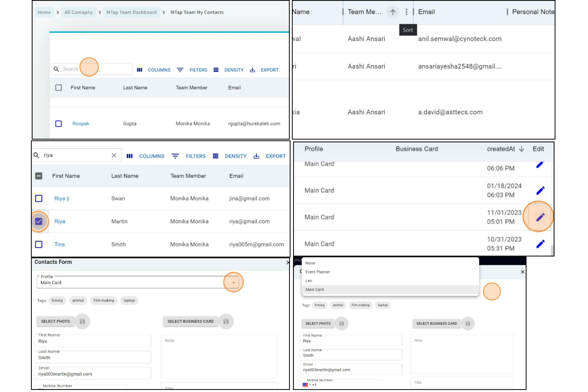Click the select-all header checkbox

[39, 176]
